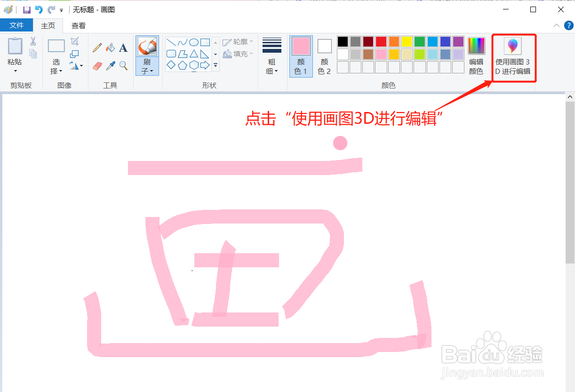Viewport: 575px width, 392px height.
Task: Select the Fill with color tool
Action: [x=111, y=48]
